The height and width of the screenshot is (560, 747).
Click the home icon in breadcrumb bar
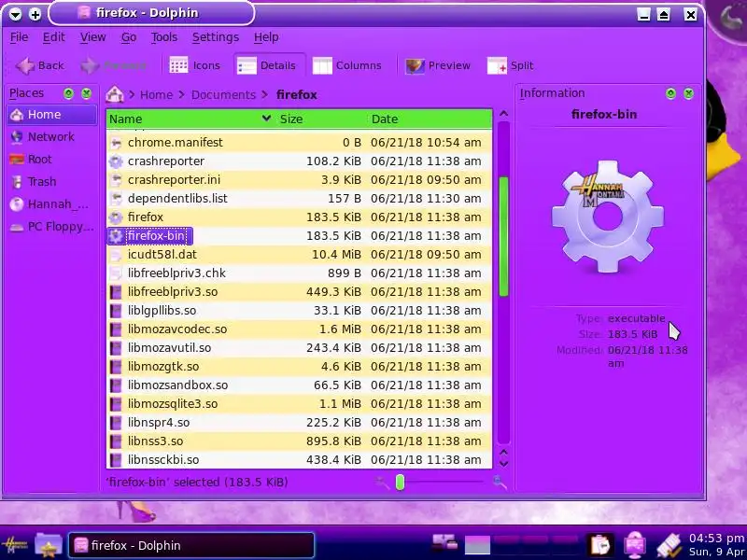(115, 95)
